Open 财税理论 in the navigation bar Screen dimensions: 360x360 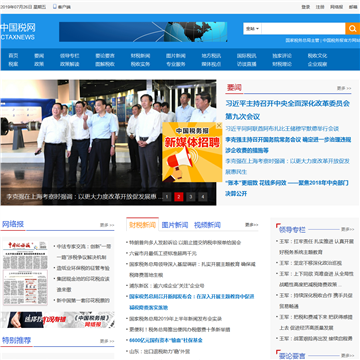coord(282,64)
